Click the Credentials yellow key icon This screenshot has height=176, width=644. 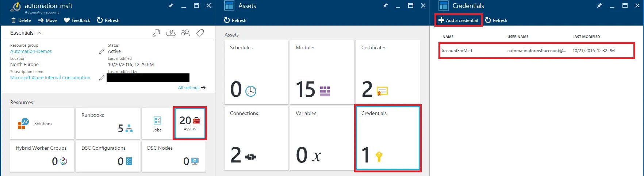click(379, 157)
